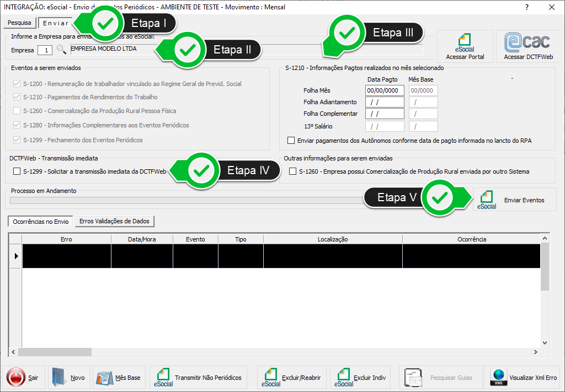Open the Erros Validações de Dados tab
The image size is (565, 392).
[x=114, y=221]
